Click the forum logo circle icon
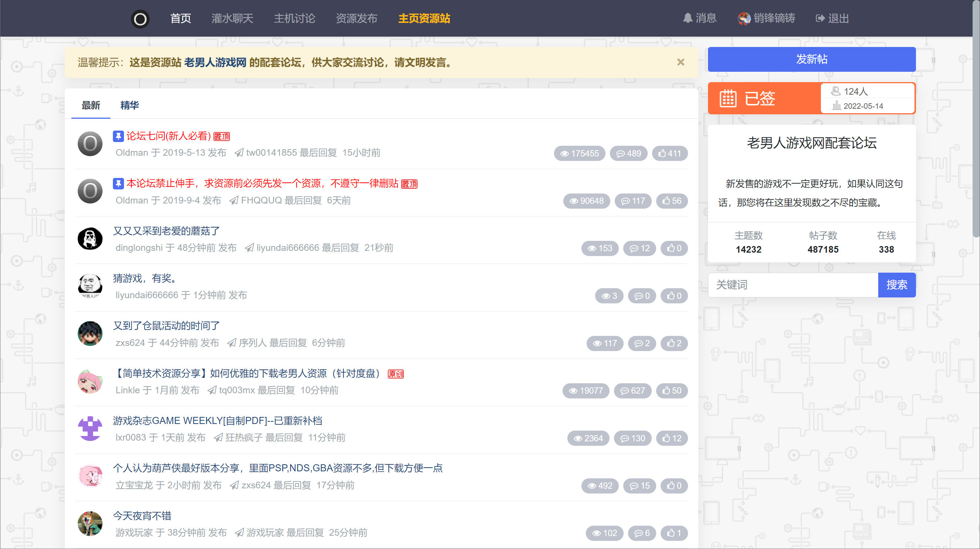 point(140,18)
